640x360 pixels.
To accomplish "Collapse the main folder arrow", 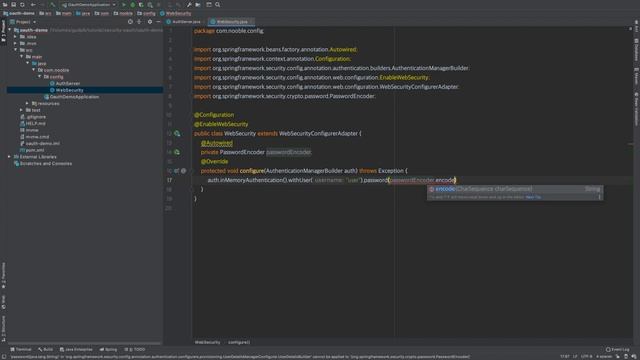I will (x=22, y=57).
